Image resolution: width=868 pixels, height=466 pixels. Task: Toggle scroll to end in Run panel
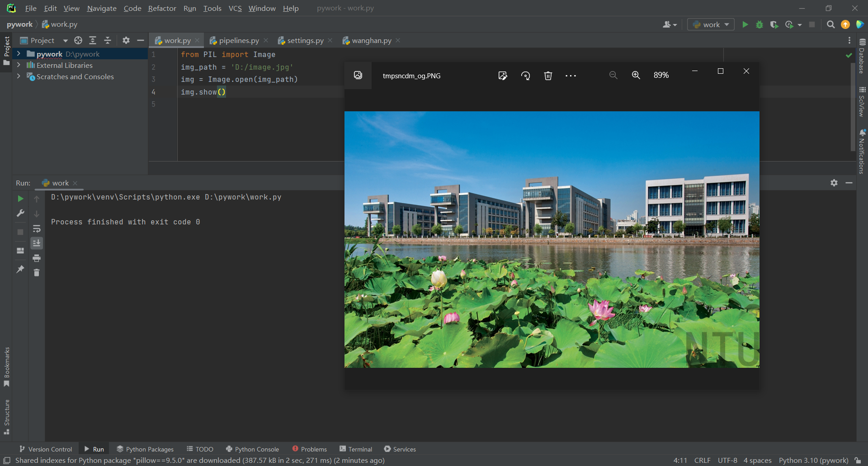[37, 243]
